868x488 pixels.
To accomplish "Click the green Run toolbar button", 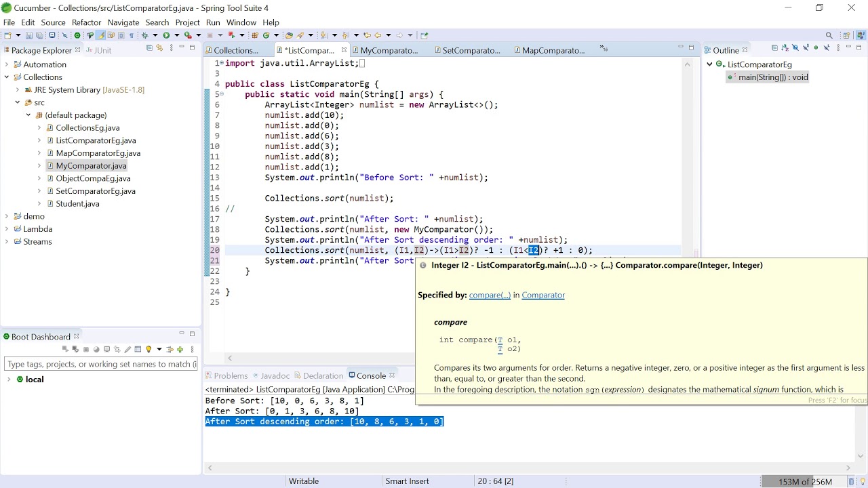I will (x=166, y=35).
